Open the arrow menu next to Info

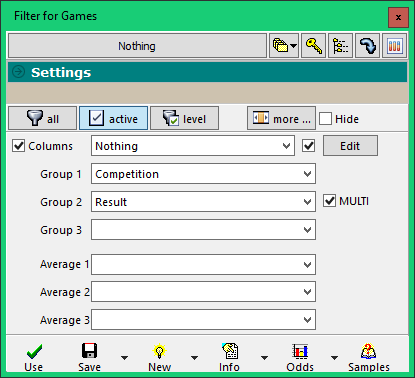tap(264, 358)
